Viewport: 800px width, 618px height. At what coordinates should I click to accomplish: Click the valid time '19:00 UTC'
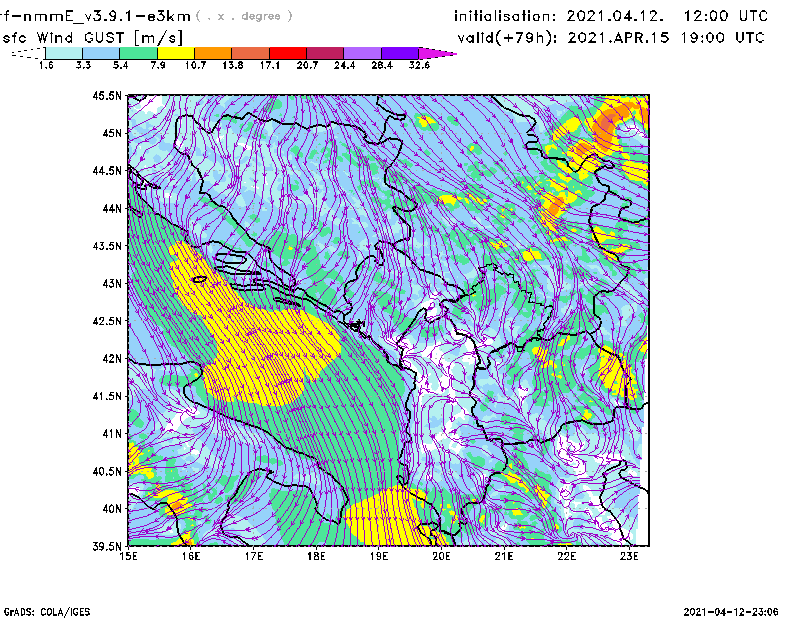point(722,38)
